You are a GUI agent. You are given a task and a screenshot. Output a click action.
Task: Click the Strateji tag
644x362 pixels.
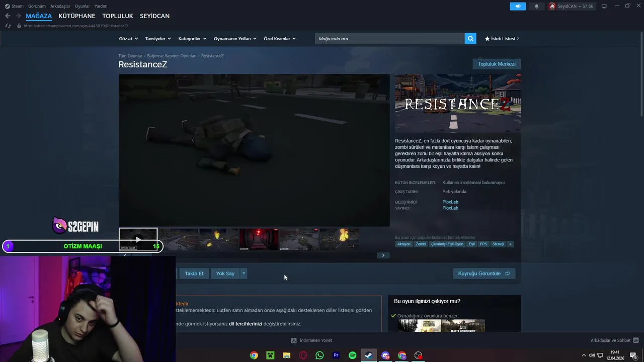pyautogui.click(x=498, y=244)
